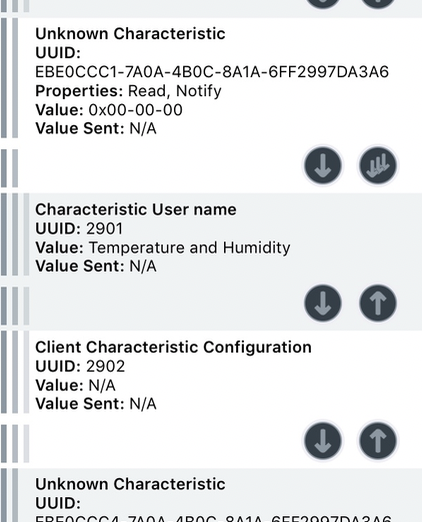Viewport: 438px width, 522px height.
Task: Enable notifications using the triple-arrow icon
Action: point(378,165)
